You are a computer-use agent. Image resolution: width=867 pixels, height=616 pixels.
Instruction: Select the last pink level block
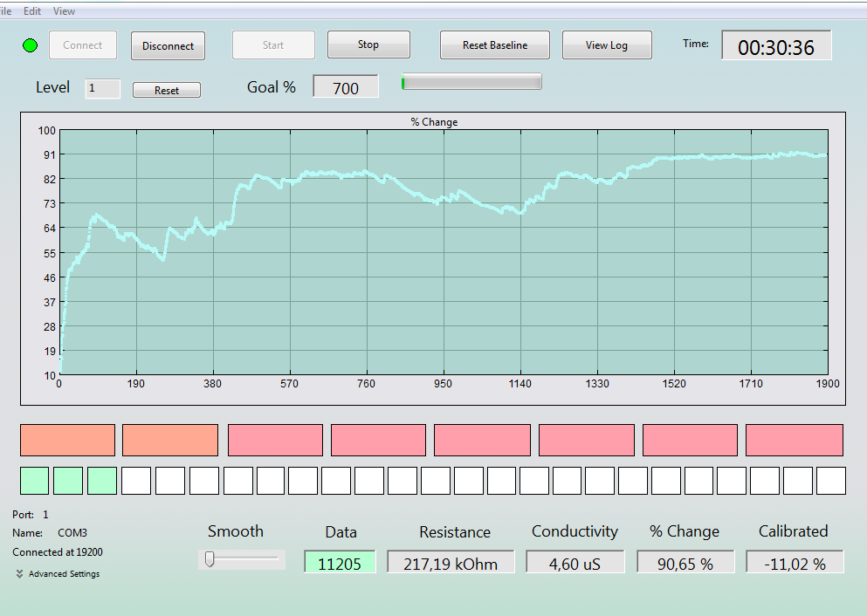point(795,441)
